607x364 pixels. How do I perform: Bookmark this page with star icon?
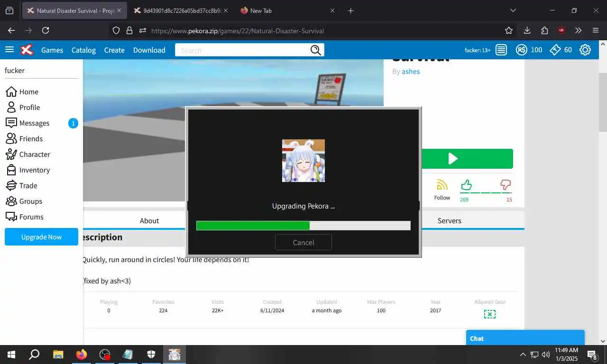click(x=509, y=30)
